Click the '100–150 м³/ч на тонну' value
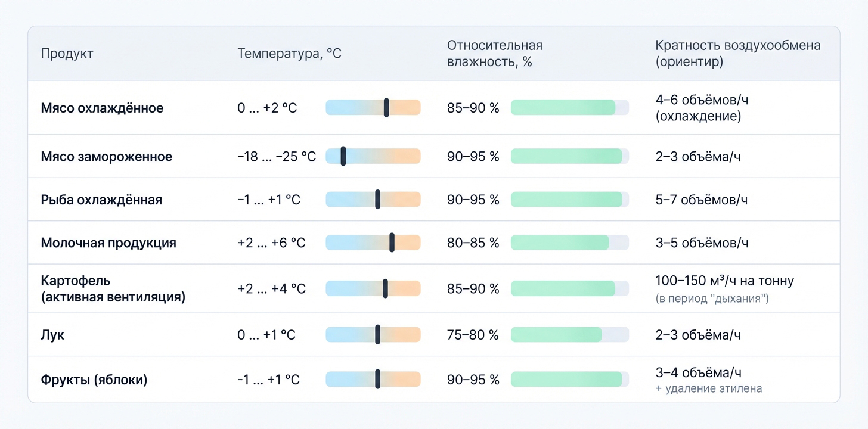This screenshot has height=429, width=868. [x=724, y=281]
